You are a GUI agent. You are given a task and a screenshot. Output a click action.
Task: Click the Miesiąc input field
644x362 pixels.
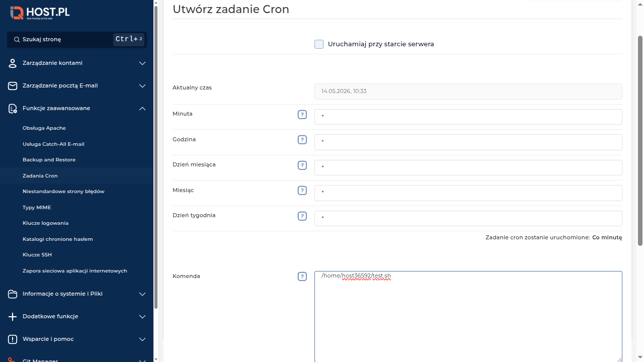(468, 193)
